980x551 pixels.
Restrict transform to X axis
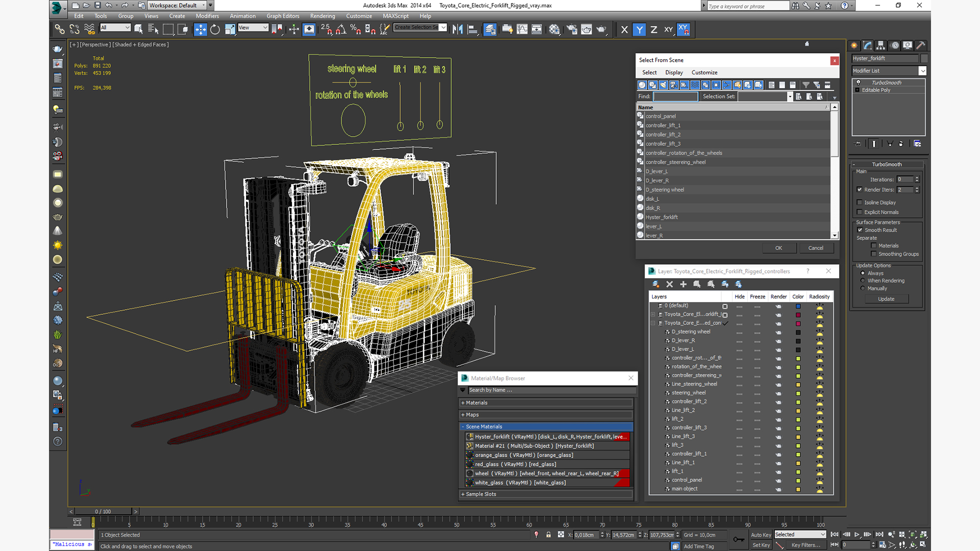click(x=624, y=30)
